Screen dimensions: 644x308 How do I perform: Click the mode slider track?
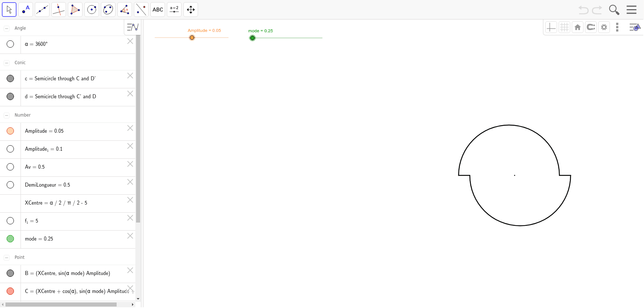(x=286, y=38)
